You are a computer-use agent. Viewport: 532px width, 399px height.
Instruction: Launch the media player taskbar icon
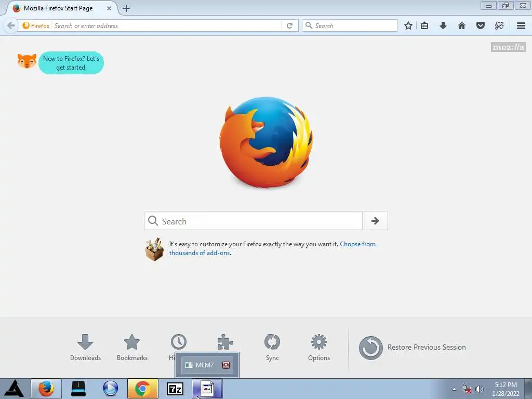111,389
